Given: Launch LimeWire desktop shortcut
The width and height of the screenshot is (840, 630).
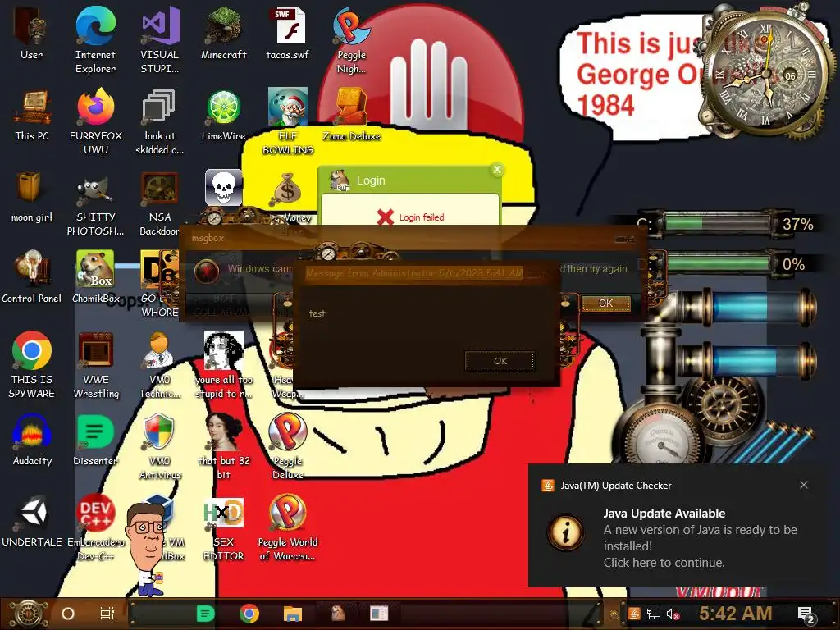Looking at the screenshot, I should click(223, 115).
